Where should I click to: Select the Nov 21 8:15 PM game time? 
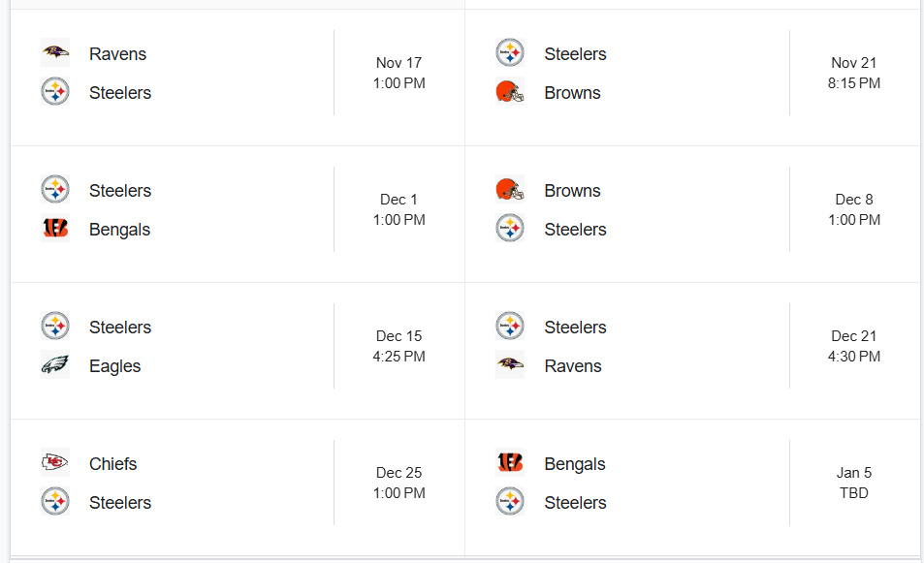[x=854, y=73]
